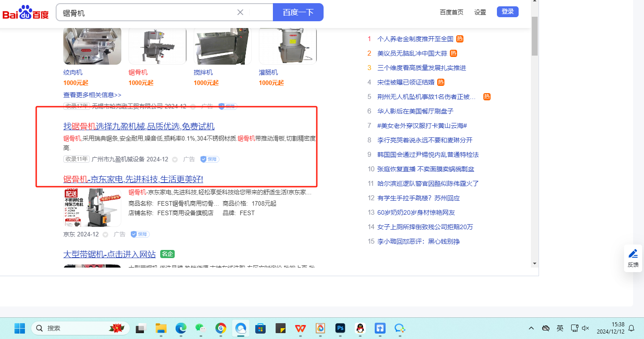Open hot search 哈尔滨巡逻队警官因酷似陈伟霆火了
The width and height of the screenshot is (644, 339).
coord(428,184)
